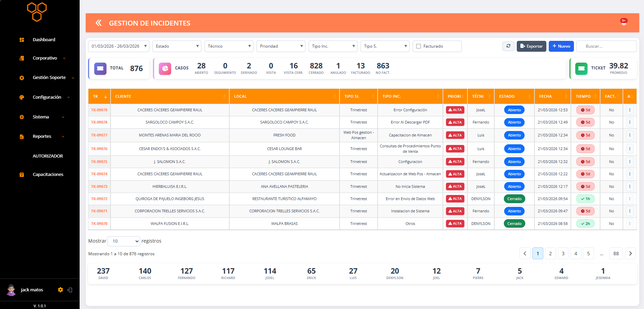Click the Nuevo button
644x309 pixels.
[561, 46]
